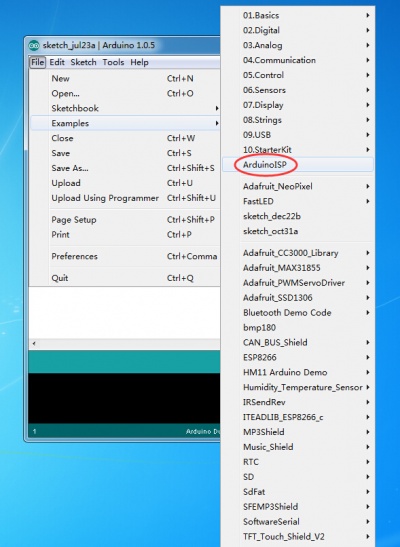Click the Arduino logo icon in title bar
The width and height of the screenshot is (400, 547).
(x=34, y=45)
